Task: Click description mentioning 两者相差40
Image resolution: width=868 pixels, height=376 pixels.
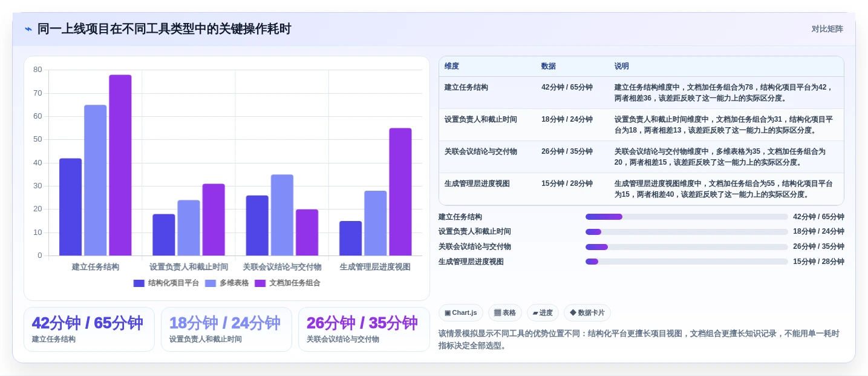Action: coord(724,189)
